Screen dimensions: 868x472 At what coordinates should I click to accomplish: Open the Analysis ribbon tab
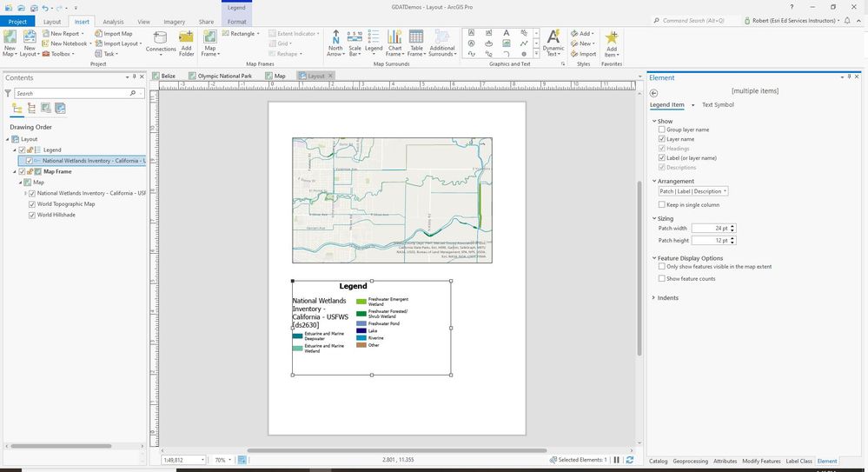click(113, 22)
